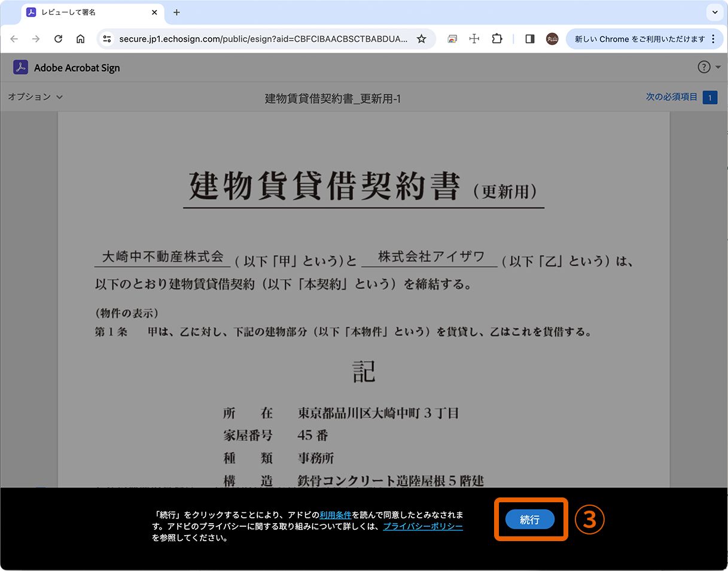Go to the browser home icon

coord(80,39)
